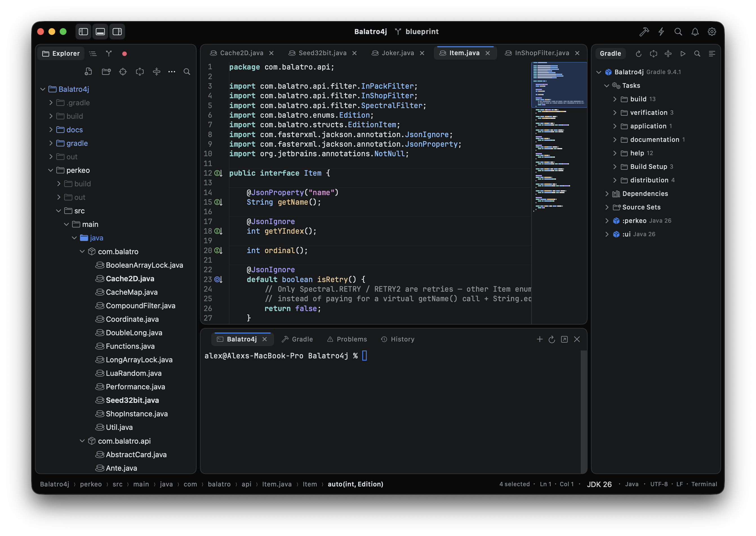This screenshot has height=536, width=756.
Task: Click the implementations gutter icon on line 12
Action: [218, 173]
